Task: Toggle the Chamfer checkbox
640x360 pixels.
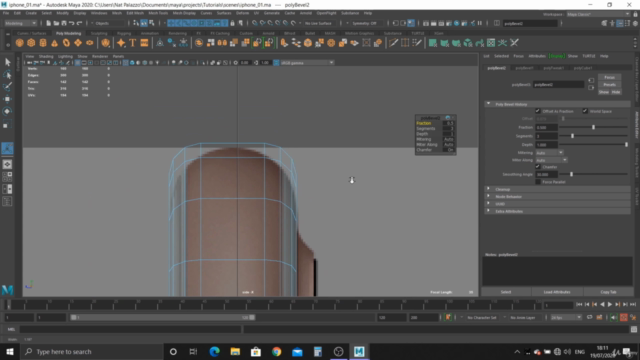Action: click(538, 167)
